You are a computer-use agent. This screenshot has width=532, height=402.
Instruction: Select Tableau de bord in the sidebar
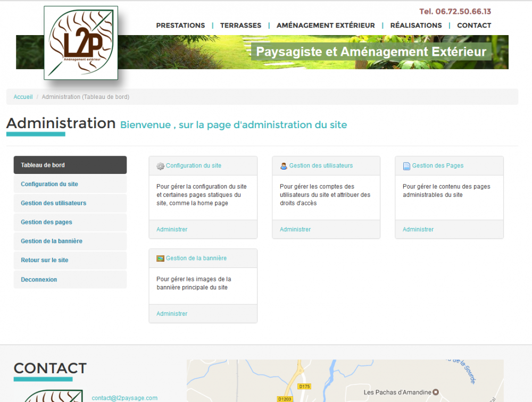(70, 165)
